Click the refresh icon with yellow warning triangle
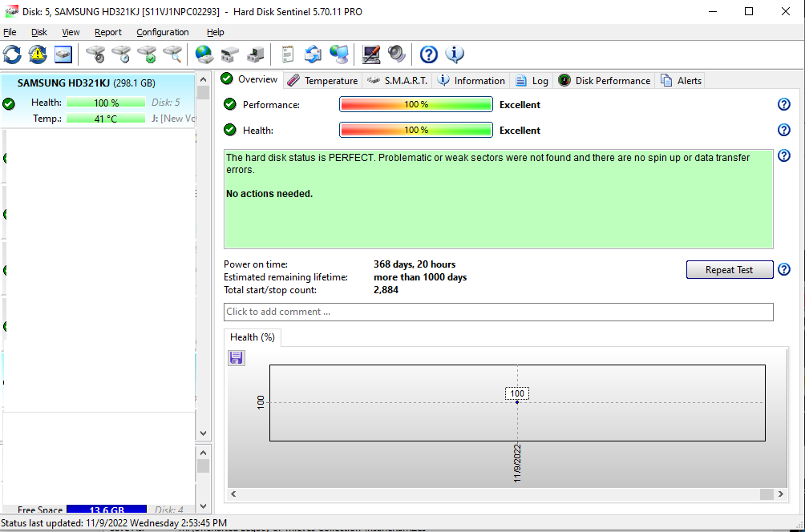 coord(38,54)
